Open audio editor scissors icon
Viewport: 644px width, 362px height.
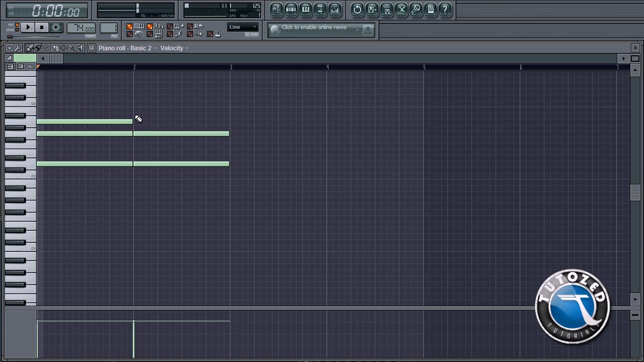pyautogui.click(x=401, y=9)
